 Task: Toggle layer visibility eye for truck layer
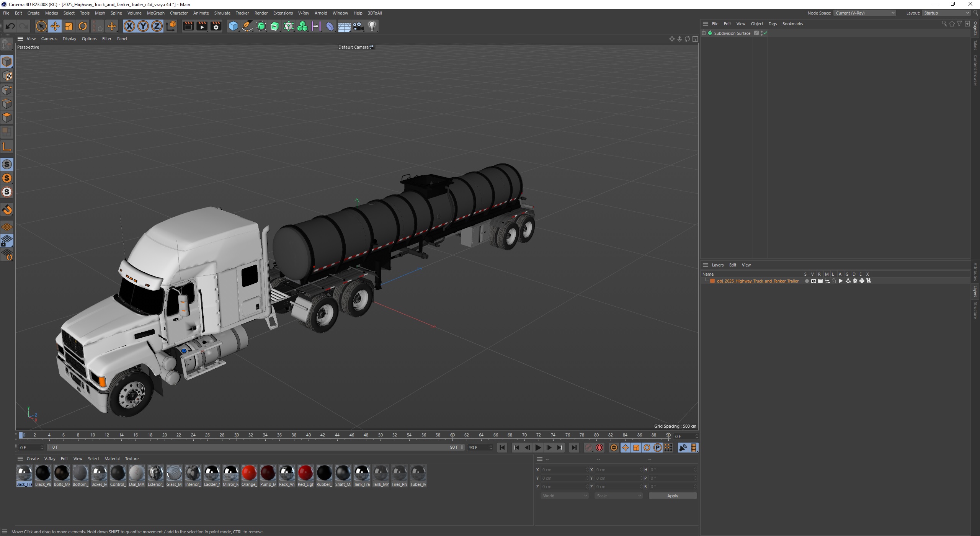(x=813, y=281)
